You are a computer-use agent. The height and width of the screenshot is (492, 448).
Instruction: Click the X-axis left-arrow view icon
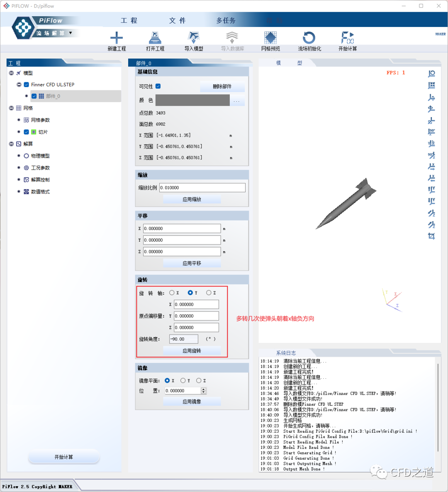(x=431, y=178)
